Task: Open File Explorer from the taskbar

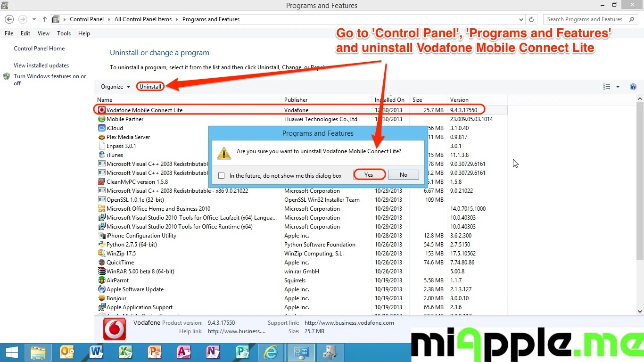Action: click(x=38, y=353)
